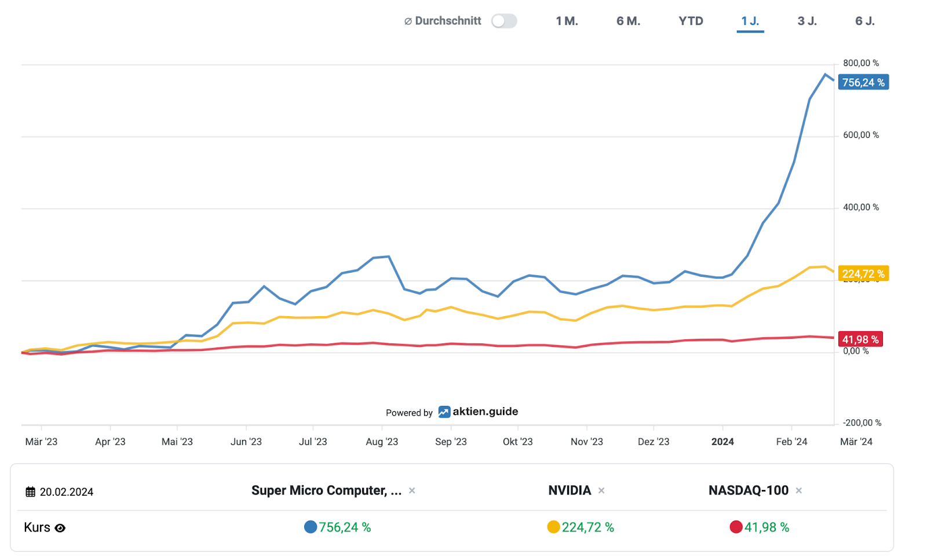Image resolution: width=927 pixels, height=560 pixels.
Task: Choose the 3 J. time range
Action: 807,21
